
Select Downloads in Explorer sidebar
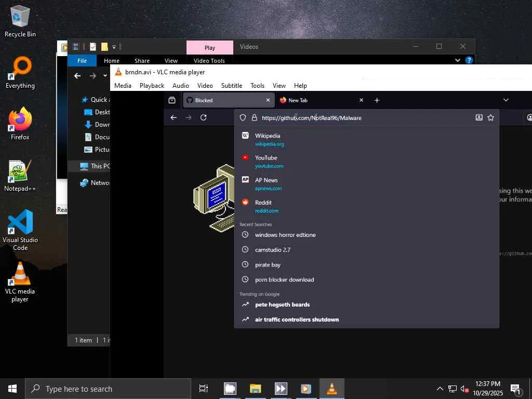97,125
